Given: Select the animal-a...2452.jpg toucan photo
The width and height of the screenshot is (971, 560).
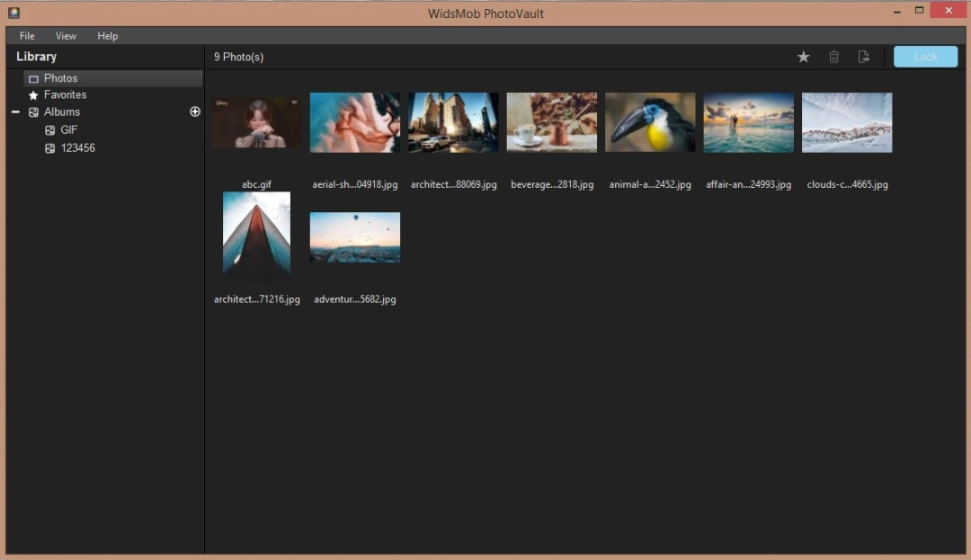Looking at the screenshot, I should pyautogui.click(x=650, y=122).
